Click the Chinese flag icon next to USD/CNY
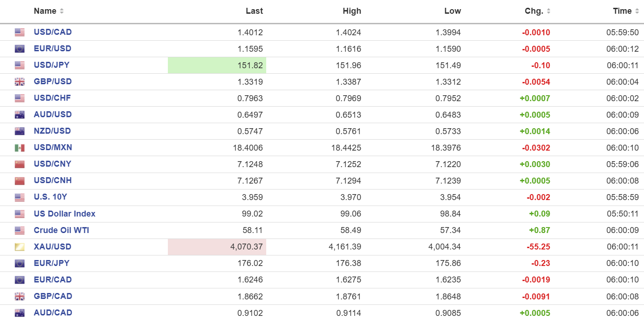This screenshot has width=644, height=320. [19, 164]
